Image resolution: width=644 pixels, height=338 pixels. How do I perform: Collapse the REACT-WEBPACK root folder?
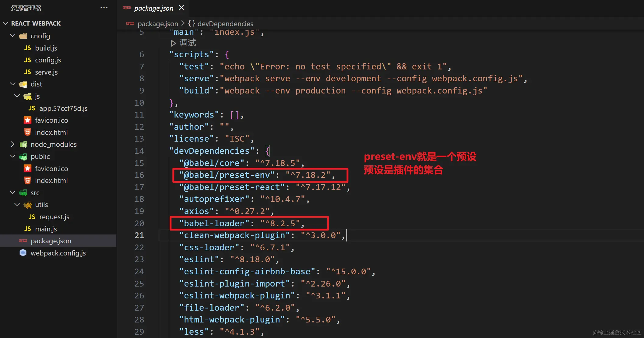coord(5,23)
